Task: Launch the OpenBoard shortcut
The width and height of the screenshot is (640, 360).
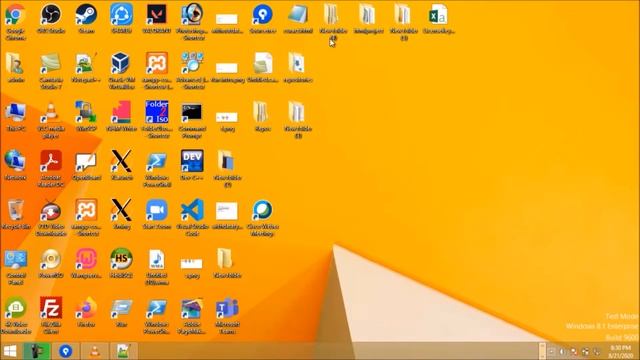Action: pyautogui.click(x=86, y=166)
